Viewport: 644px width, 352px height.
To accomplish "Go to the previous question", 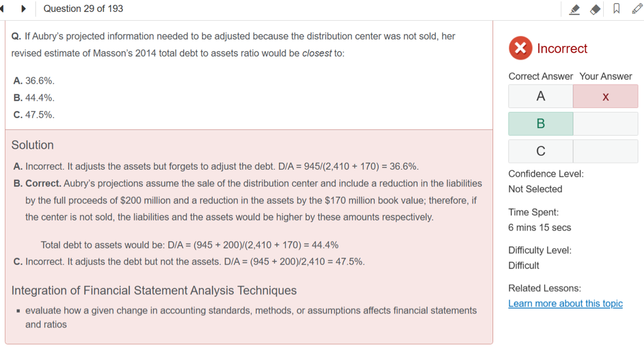I will pos(4,9).
